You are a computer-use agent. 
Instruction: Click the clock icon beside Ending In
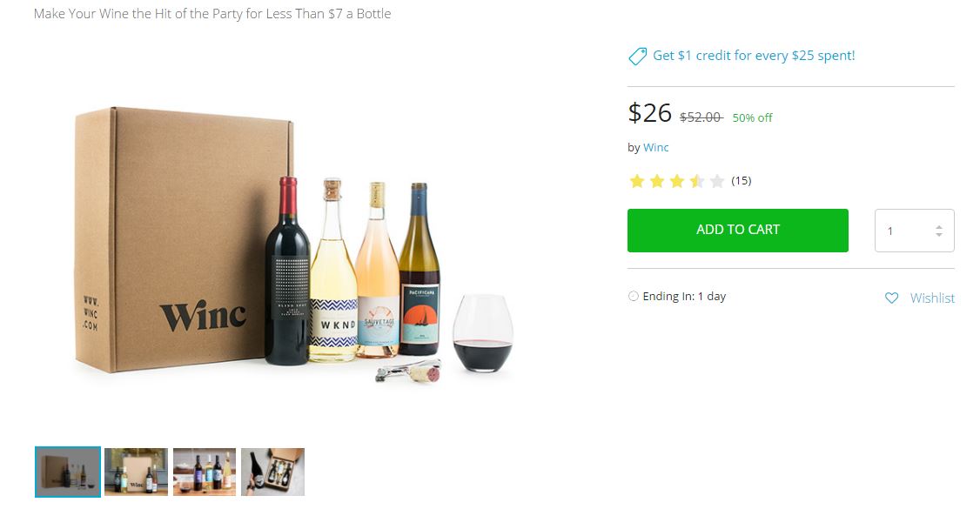(633, 296)
